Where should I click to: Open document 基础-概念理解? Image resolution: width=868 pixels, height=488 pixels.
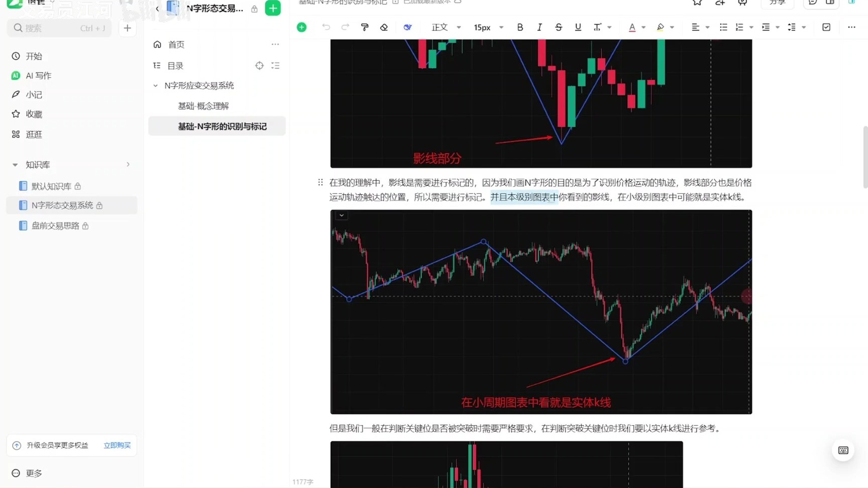click(x=203, y=106)
